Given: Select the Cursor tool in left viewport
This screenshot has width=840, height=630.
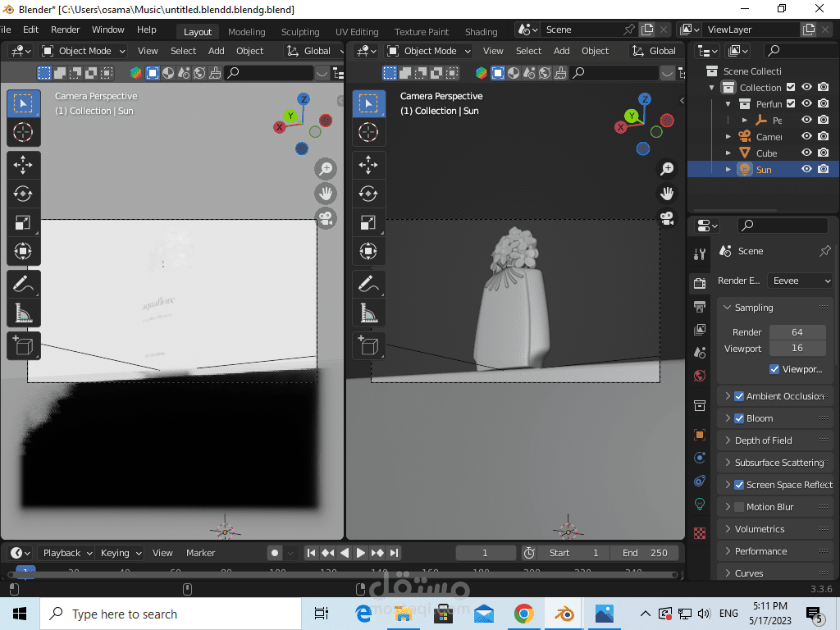Looking at the screenshot, I should (x=23, y=132).
